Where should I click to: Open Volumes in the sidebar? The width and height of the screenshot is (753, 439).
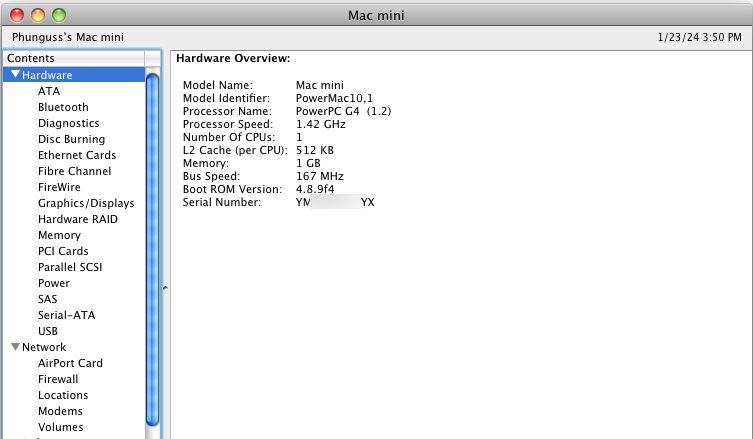click(x=61, y=427)
